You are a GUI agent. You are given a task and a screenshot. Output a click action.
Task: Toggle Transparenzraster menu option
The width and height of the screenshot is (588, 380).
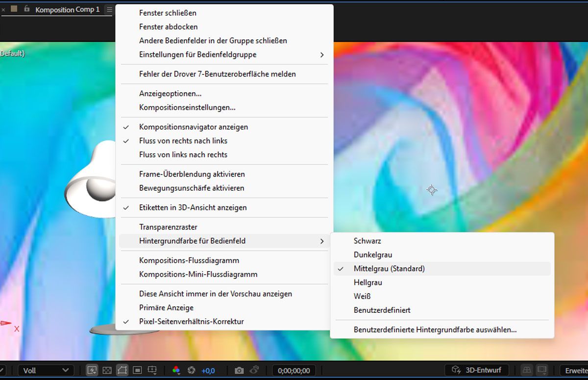[x=224, y=227]
